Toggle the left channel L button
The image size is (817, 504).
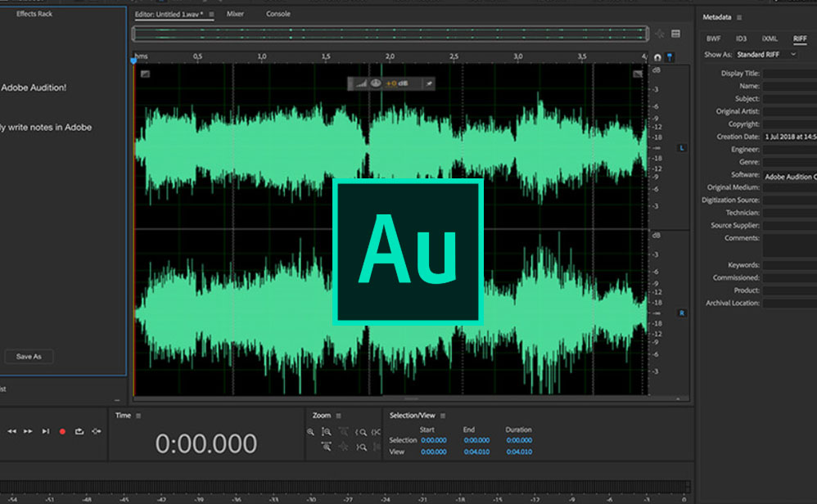tap(682, 147)
